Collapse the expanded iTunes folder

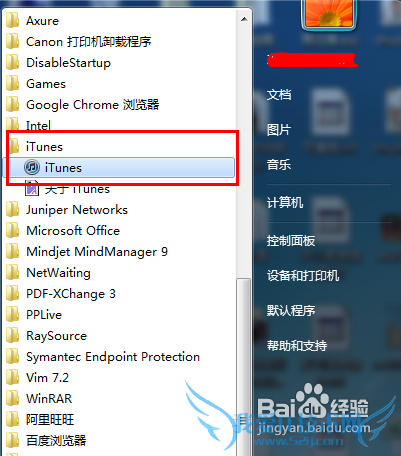tap(121, 147)
